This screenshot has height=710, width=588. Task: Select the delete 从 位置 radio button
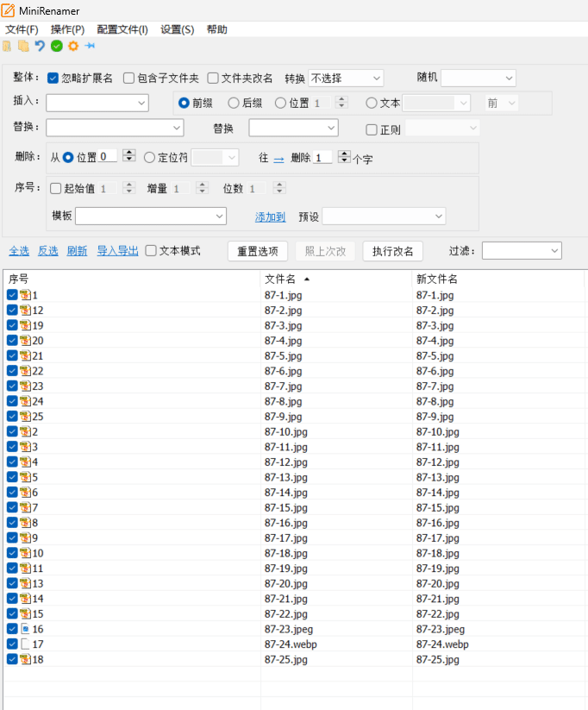(x=68, y=158)
